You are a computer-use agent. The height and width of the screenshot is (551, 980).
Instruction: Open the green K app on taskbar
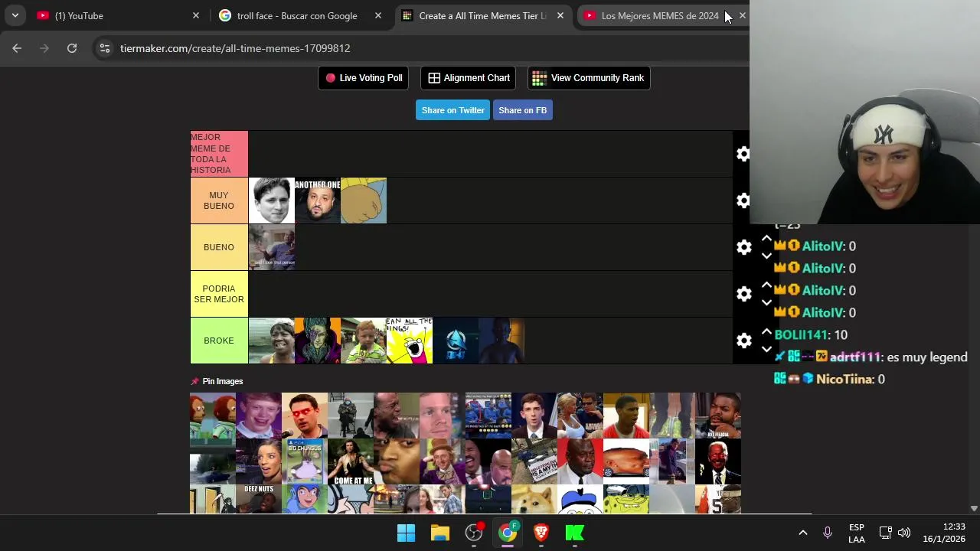click(x=575, y=533)
